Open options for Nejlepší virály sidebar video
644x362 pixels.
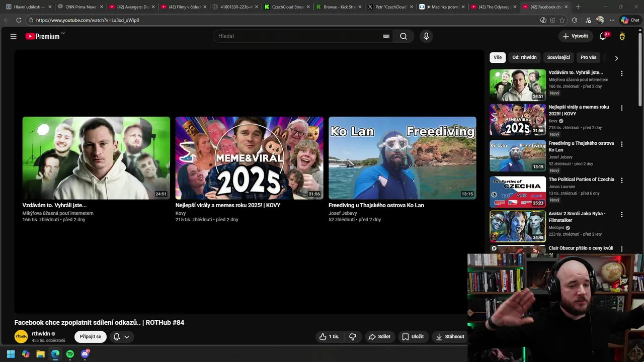621,108
